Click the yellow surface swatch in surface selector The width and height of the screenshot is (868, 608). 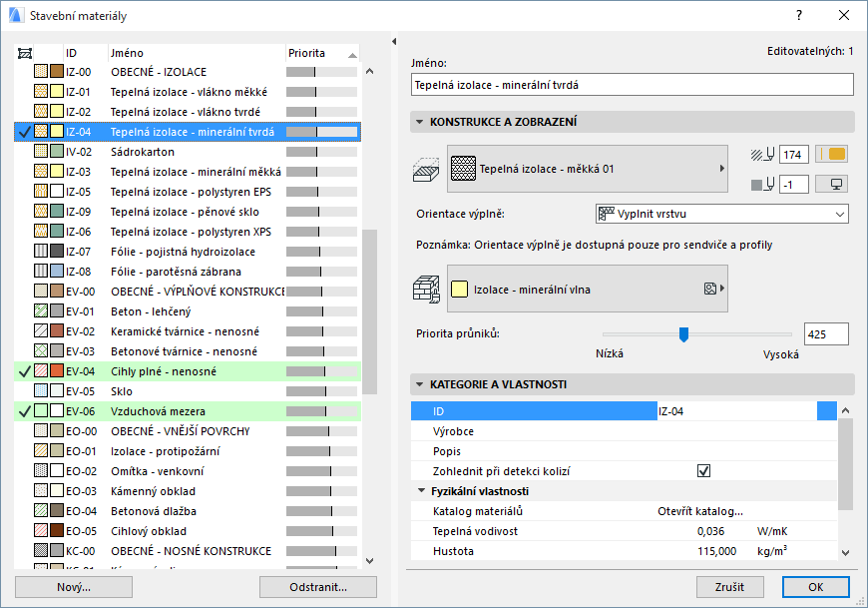point(460,290)
